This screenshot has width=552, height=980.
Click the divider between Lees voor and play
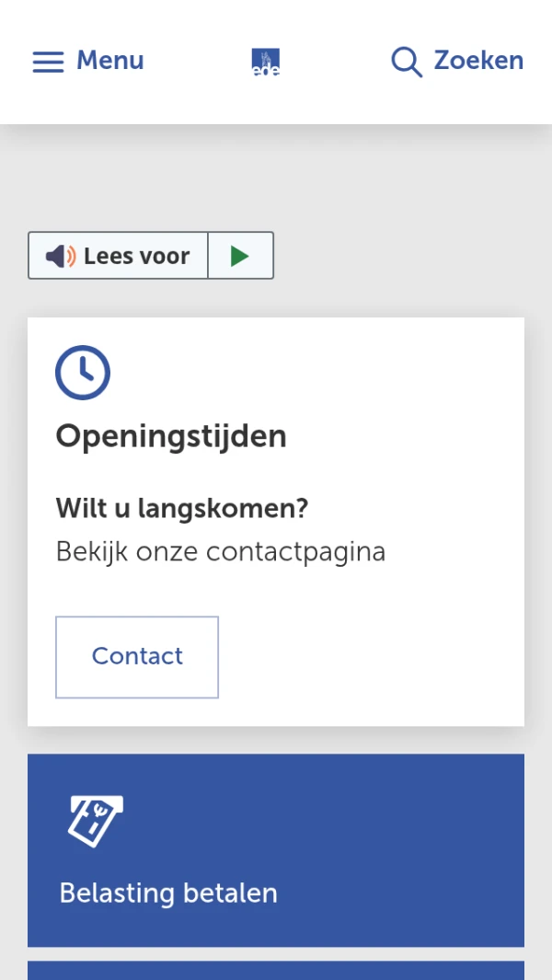click(208, 256)
